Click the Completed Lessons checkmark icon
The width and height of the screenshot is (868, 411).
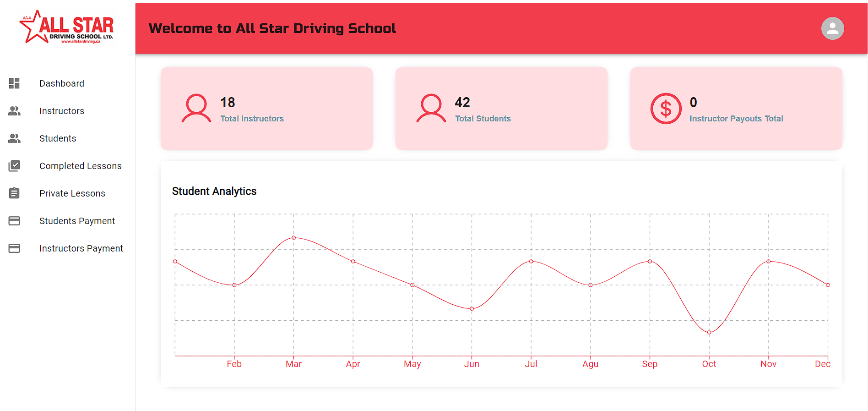[x=14, y=166]
